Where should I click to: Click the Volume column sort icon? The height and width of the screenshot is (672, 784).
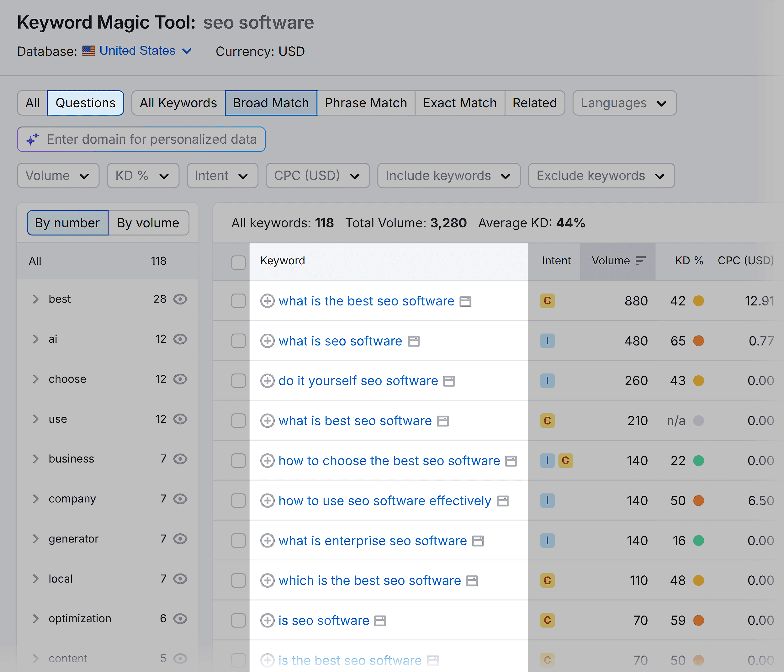641,261
